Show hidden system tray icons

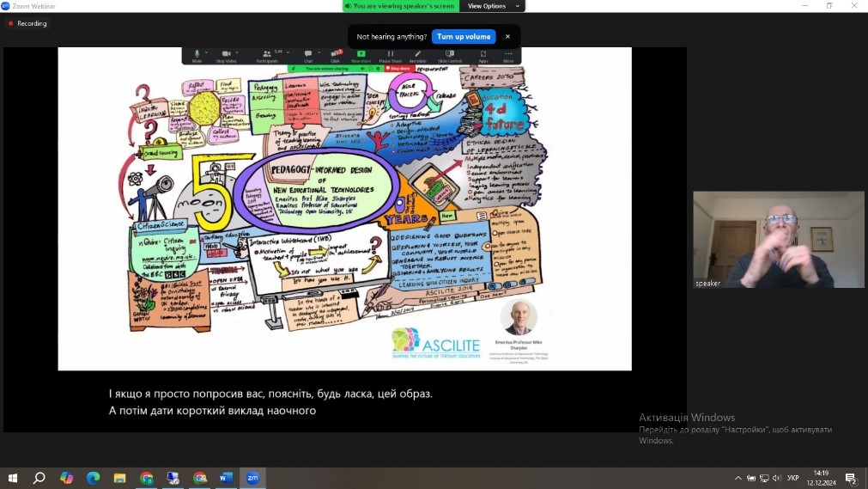[x=737, y=478]
